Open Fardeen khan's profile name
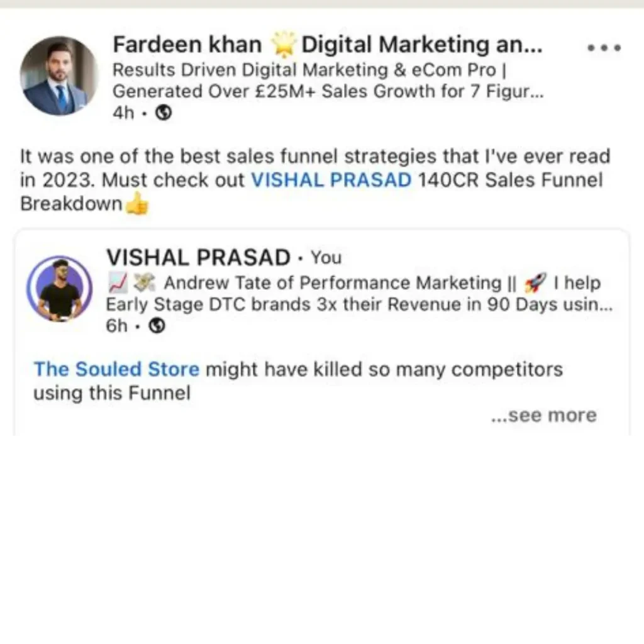The height and width of the screenshot is (644, 644). [187, 45]
